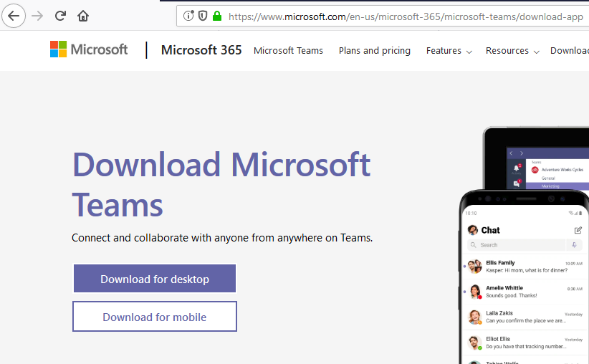
Task: Click the browser forward arrow button
Action: 37,16
